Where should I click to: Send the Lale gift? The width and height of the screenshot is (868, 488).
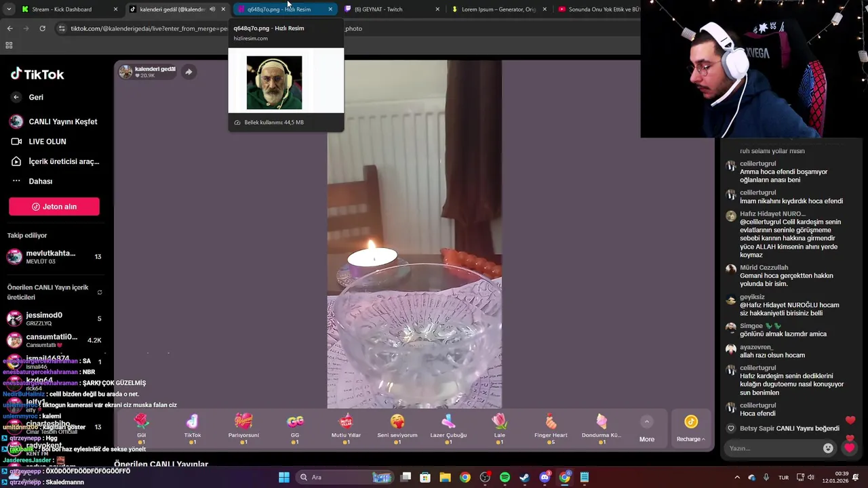tap(500, 428)
